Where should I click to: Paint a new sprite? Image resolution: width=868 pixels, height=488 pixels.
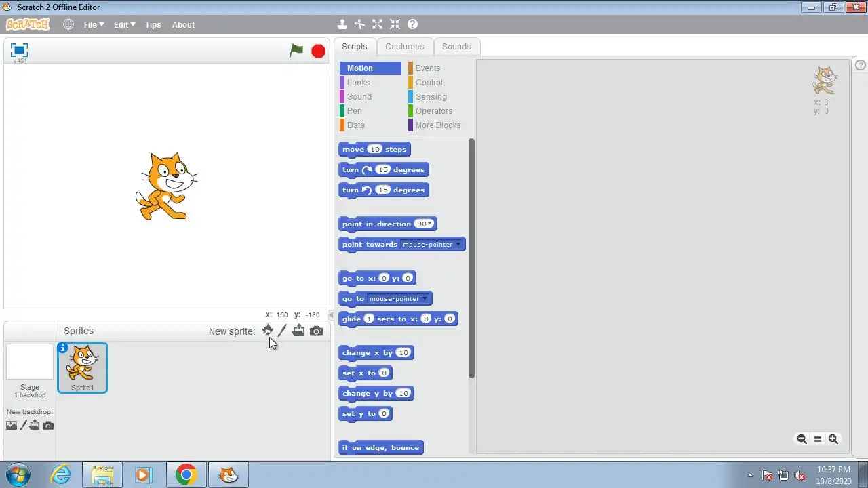[283, 331]
